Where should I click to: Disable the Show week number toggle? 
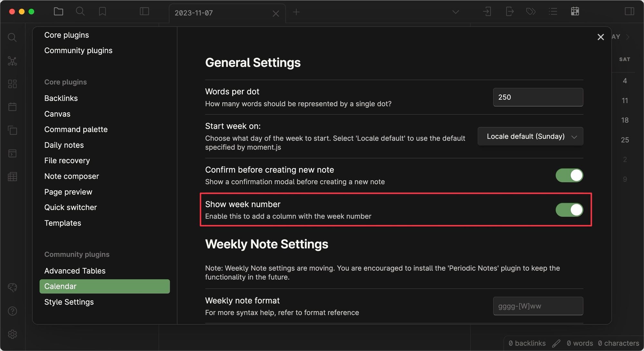[569, 210]
